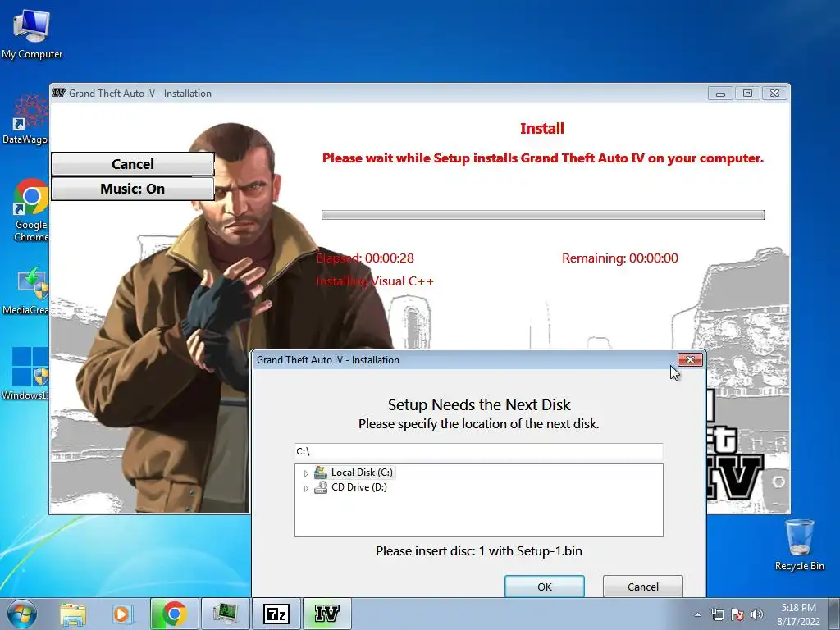Click the installation progress bar

pos(543,215)
